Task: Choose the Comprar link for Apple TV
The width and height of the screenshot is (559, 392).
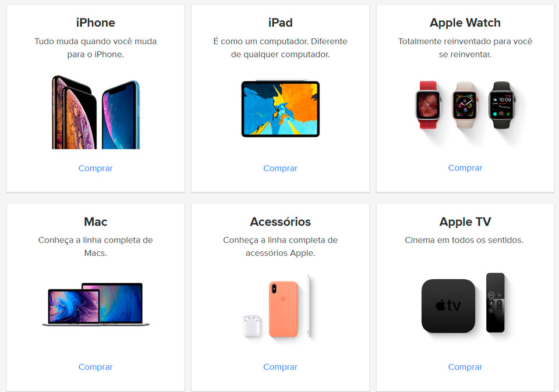Action: tap(465, 367)
